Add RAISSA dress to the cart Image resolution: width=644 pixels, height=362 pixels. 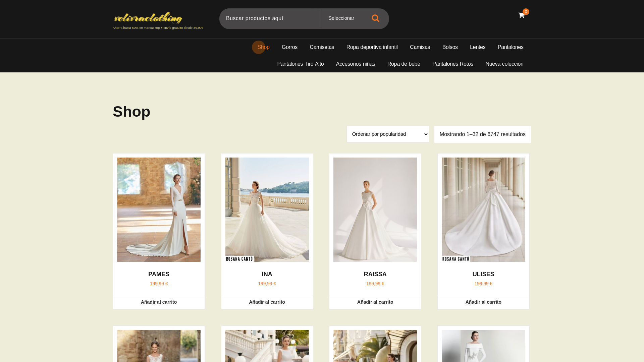click(x=375, y=302)
